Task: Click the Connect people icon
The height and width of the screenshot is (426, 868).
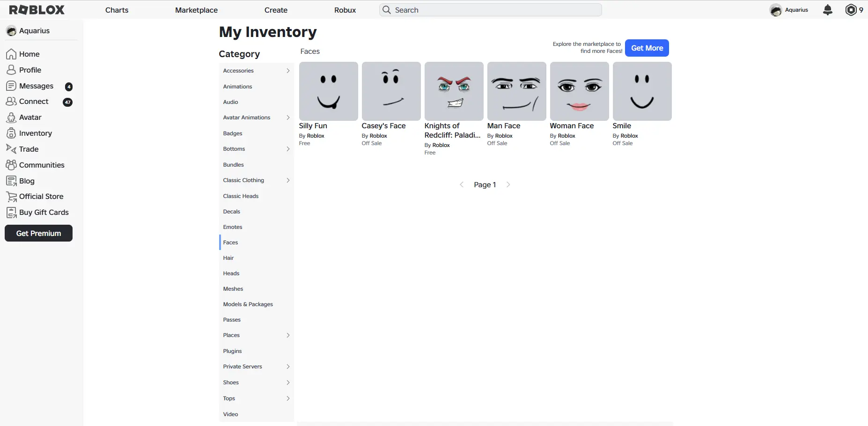Action: (11, 101)
